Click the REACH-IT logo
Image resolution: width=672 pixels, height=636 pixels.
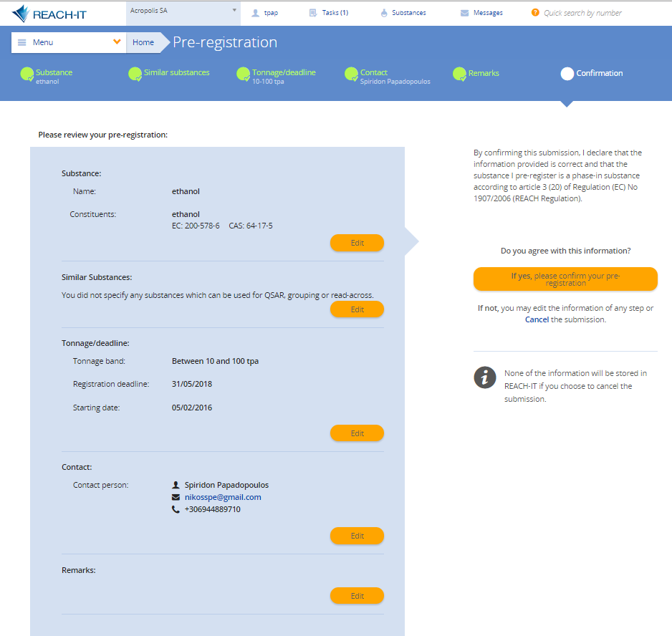tap(49, 14)
